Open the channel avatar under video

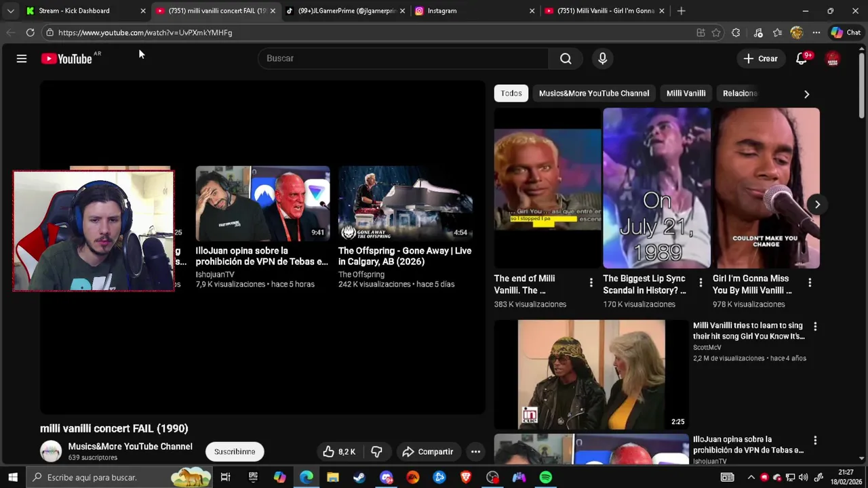[x=51, y=451]
